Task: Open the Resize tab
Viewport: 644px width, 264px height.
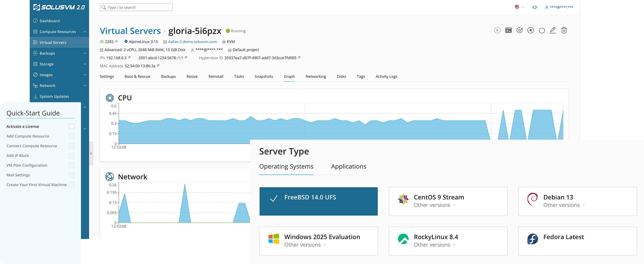Action: [x=192, y=77]
